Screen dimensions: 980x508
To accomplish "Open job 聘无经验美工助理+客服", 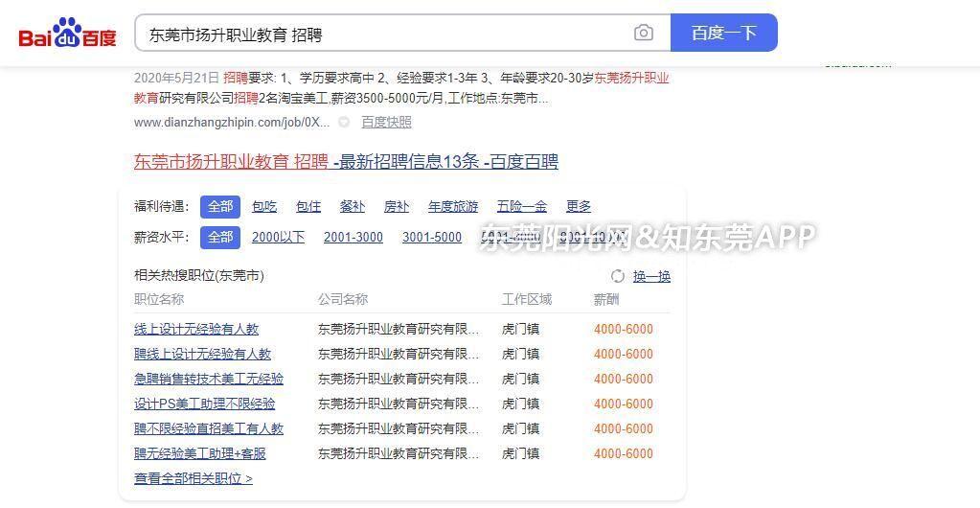I will tap(200, 453).
